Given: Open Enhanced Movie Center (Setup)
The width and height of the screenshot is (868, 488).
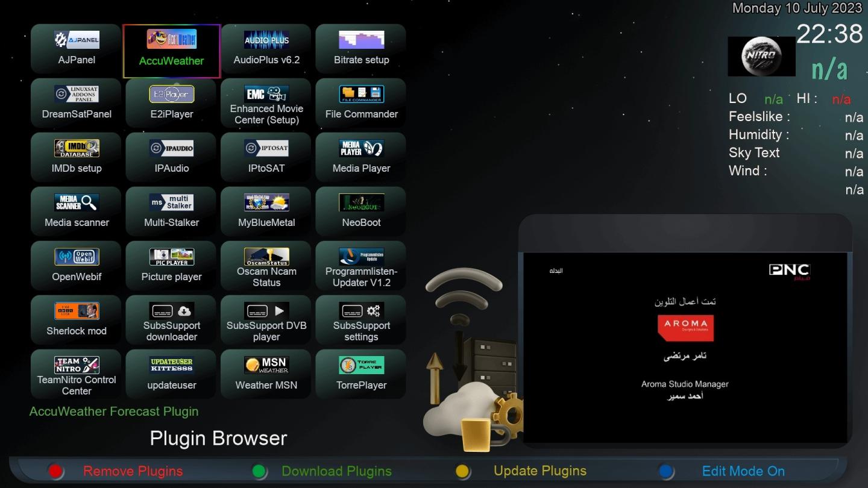Looking at the screenshot, I should point(266,103).
